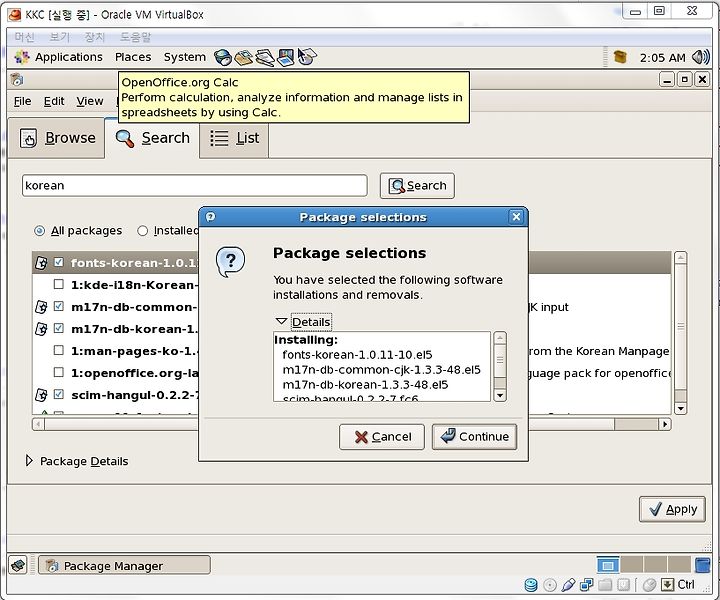Viewport: 720px width, 600px height.
Task: Launch the web browser from the panel
Action: click(223, 57)
